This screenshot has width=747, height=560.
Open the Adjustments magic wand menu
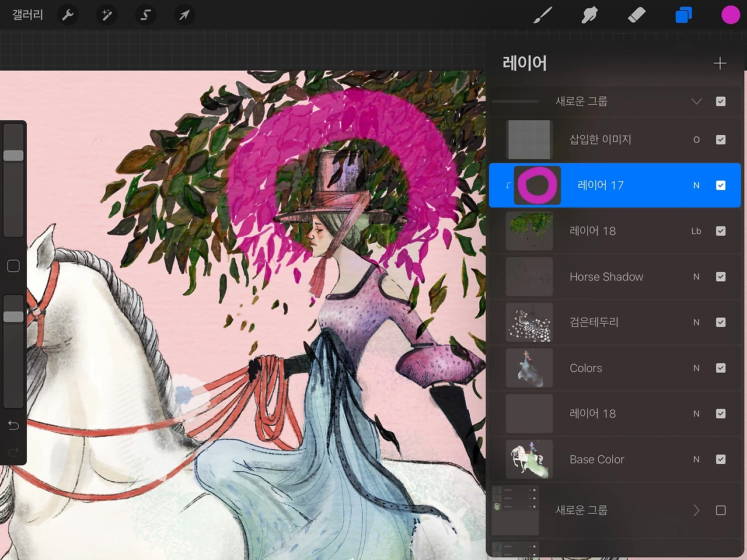click(107, 15)
